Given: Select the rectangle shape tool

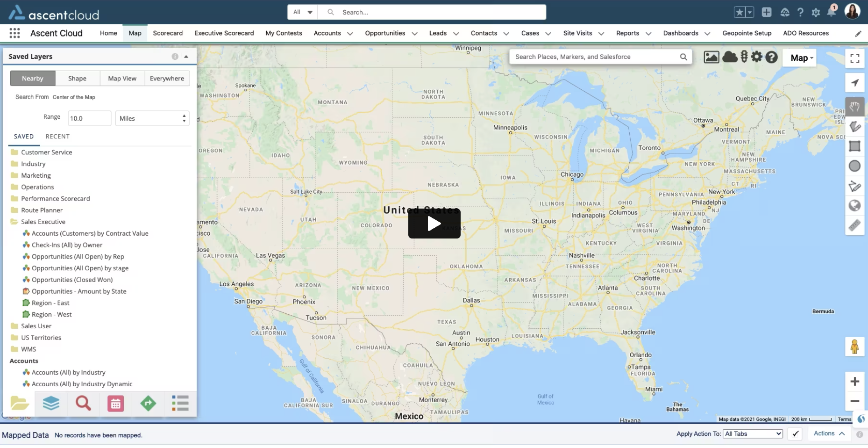Looking at the screenshot, I should tap(855, 146).
